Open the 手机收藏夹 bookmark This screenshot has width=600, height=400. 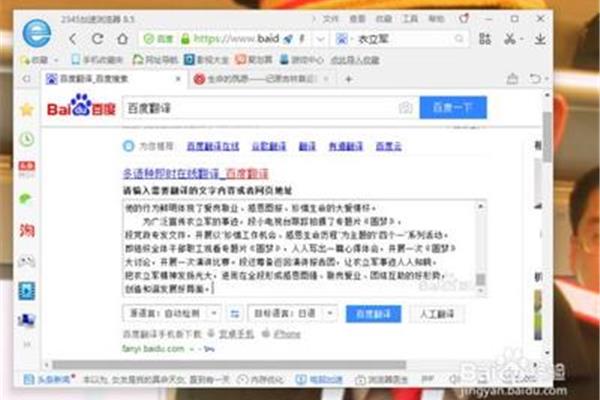click(x=97, y=60)
